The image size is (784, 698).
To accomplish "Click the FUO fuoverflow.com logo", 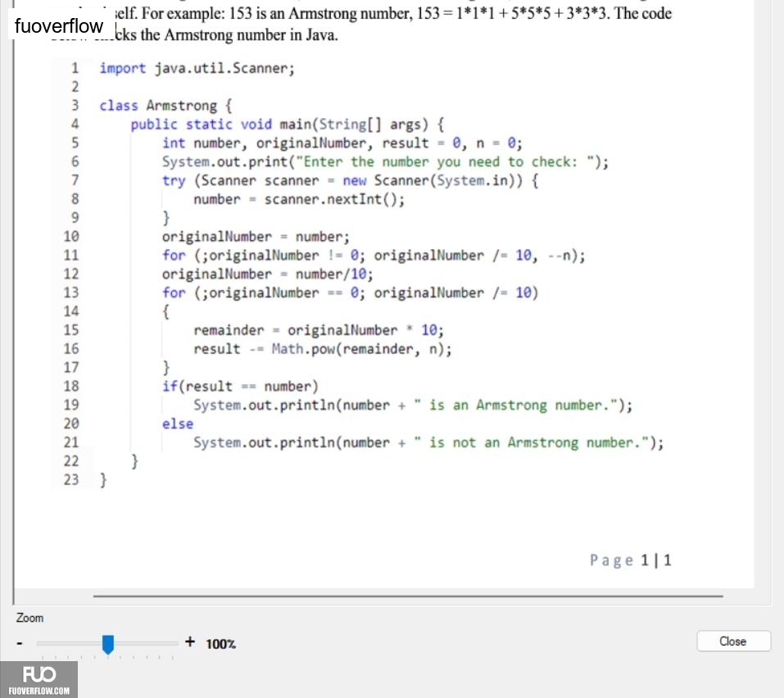I will click(x=39, y=679).
